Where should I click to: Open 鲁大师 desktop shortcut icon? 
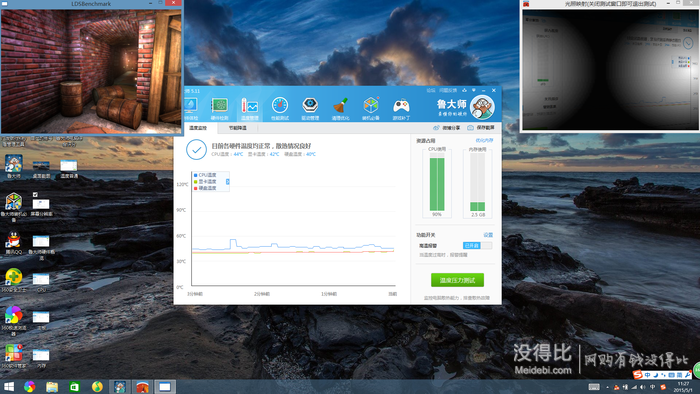[13, 166]
